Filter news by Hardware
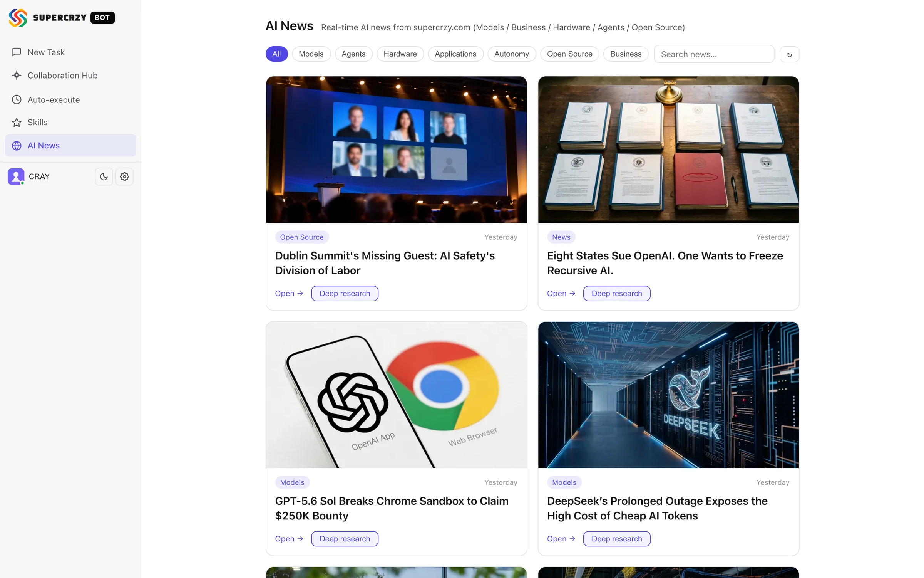Viewport: 924px width, 578px height. [x=400, y=54]
